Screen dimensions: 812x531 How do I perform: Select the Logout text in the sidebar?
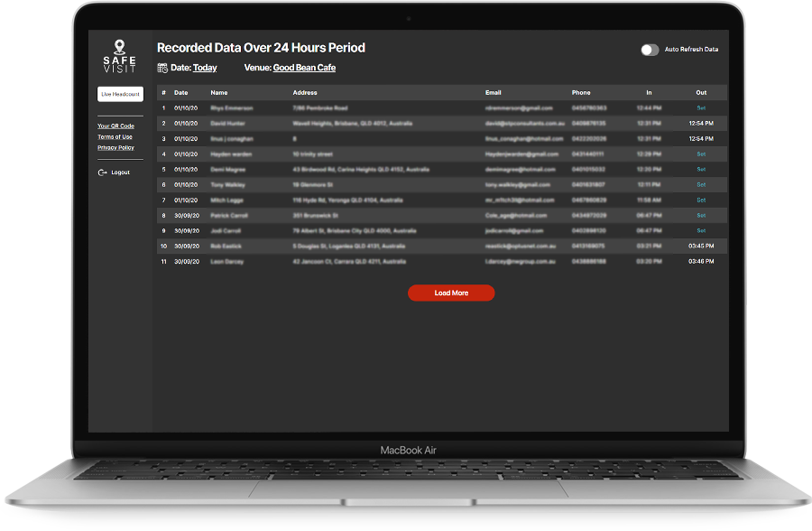121,172
